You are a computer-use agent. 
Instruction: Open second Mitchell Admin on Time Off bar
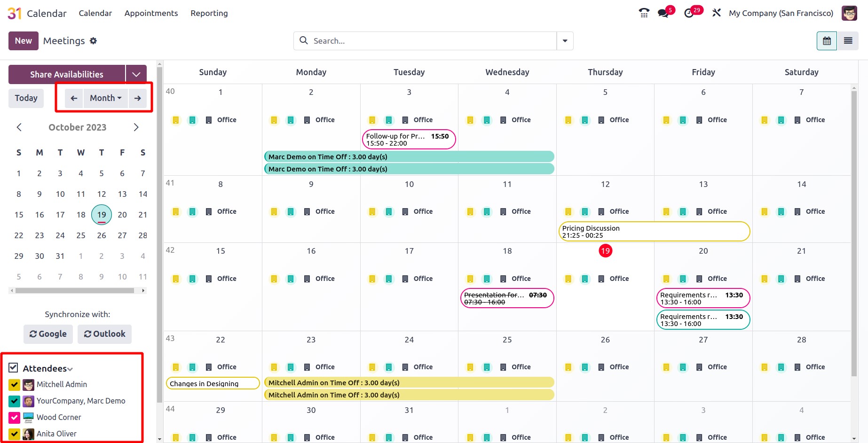(409, 395)
